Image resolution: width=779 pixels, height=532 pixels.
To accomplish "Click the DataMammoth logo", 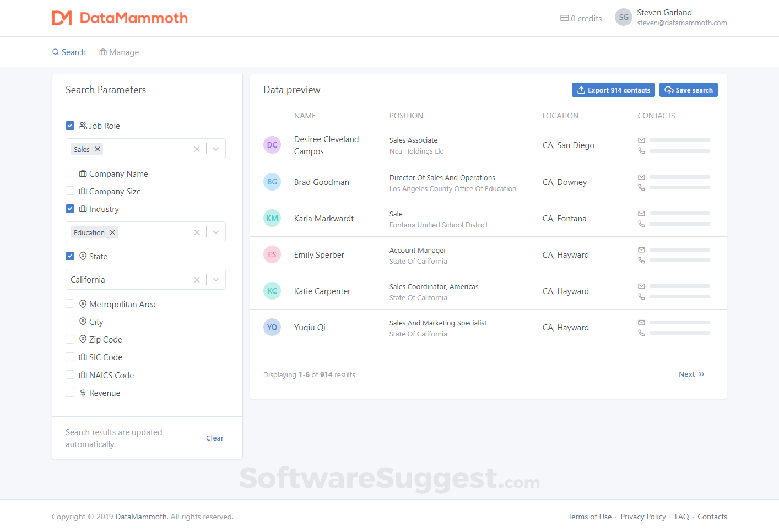I will 120,18.
